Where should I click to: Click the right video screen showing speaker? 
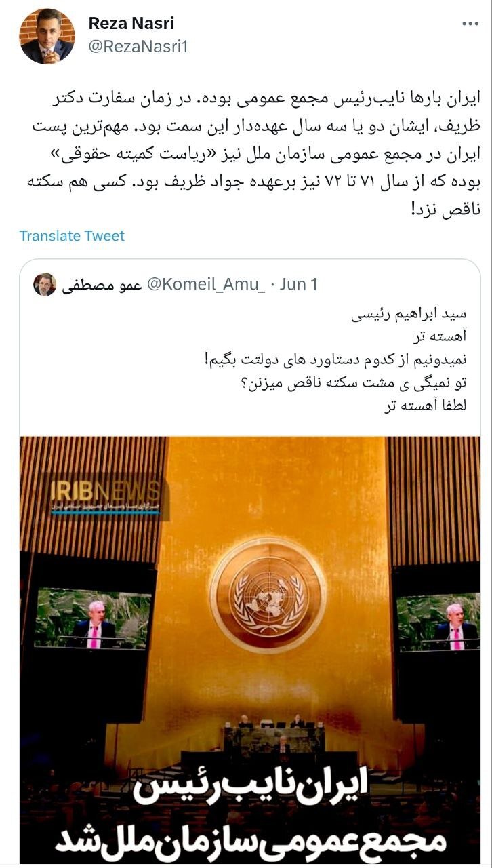438,622
